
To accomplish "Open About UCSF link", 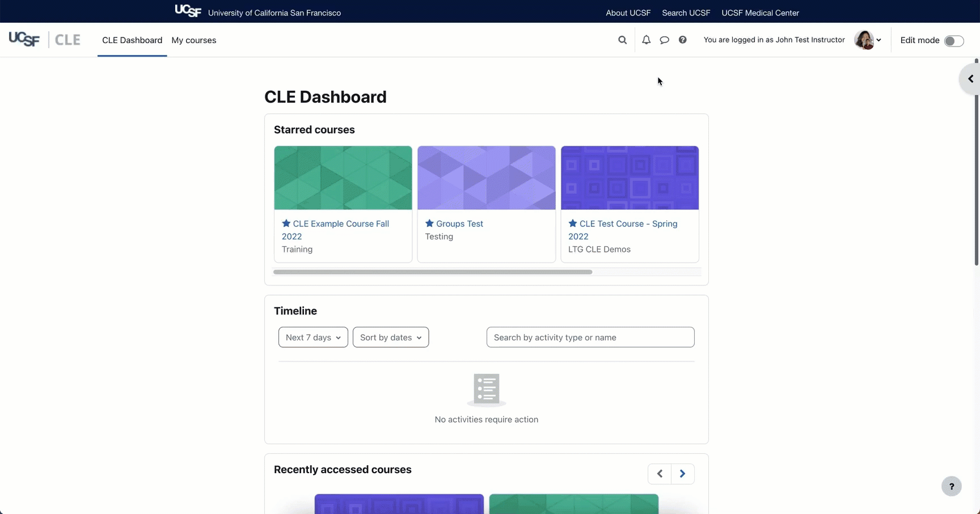I will click(628, 12).
